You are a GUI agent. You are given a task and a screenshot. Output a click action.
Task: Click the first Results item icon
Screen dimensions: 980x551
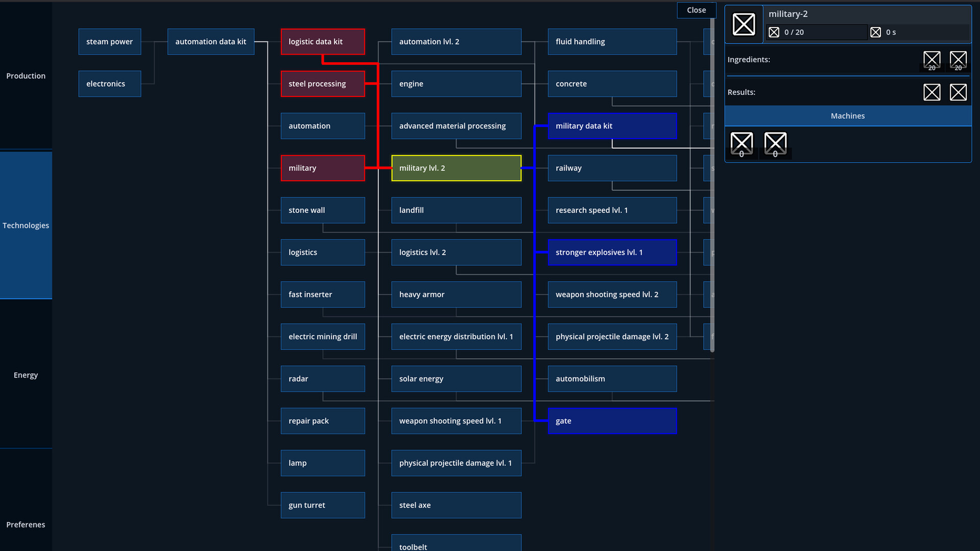click(932, 92)
